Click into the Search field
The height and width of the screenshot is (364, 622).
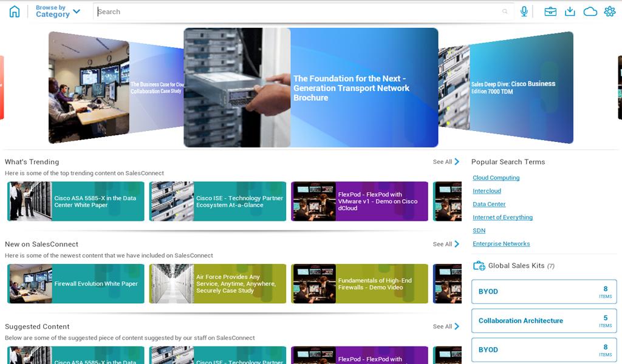pos(304,12)
